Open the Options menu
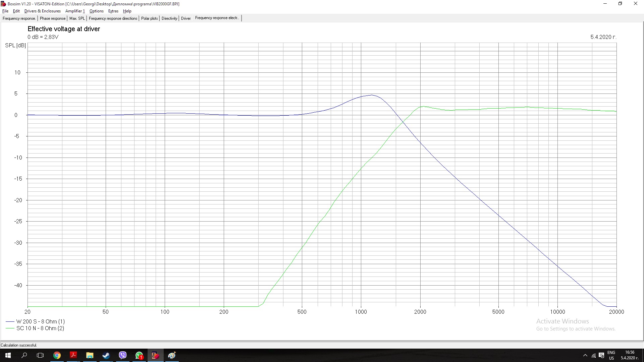This screenshot has height=362, width=644. 96,11
